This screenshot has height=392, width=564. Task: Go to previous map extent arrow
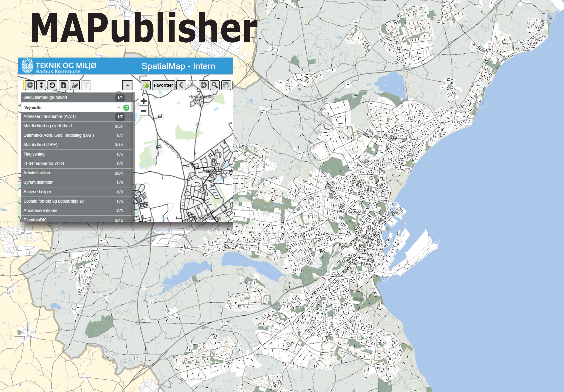[181, 85]
